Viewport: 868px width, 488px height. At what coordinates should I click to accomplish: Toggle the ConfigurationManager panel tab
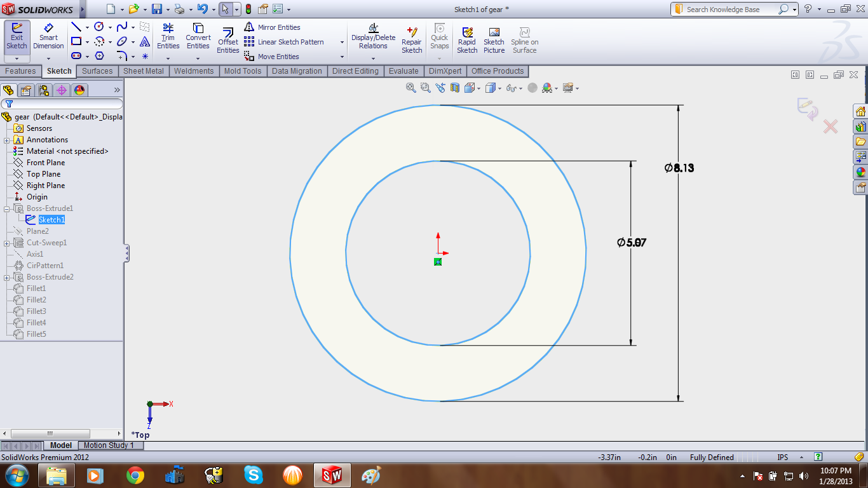tap(44, 90)
